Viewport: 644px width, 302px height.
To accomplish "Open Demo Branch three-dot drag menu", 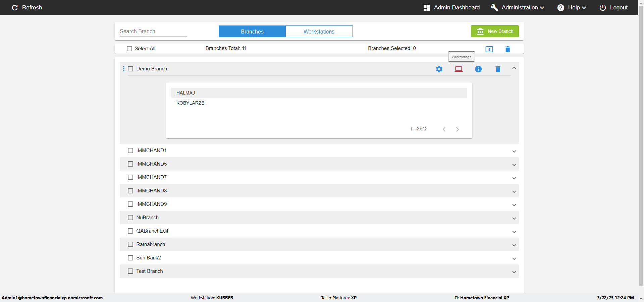I will click(x=124, y=69).
